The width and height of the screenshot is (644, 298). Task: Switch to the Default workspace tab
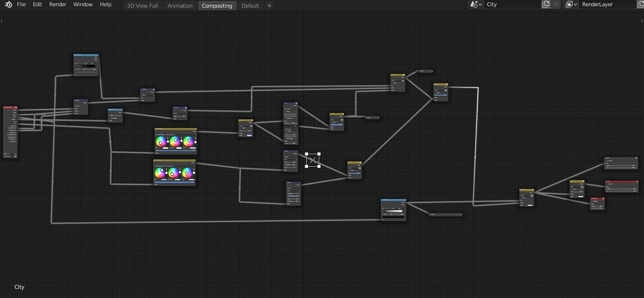250,5
